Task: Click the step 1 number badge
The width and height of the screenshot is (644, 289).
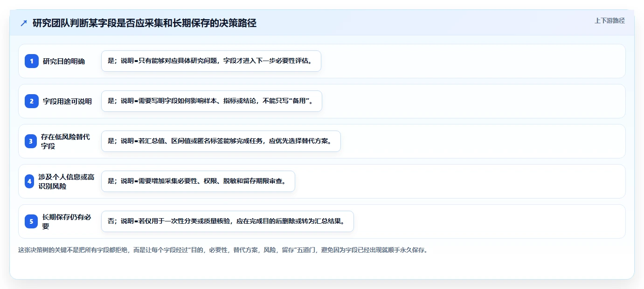Action: 31,61
